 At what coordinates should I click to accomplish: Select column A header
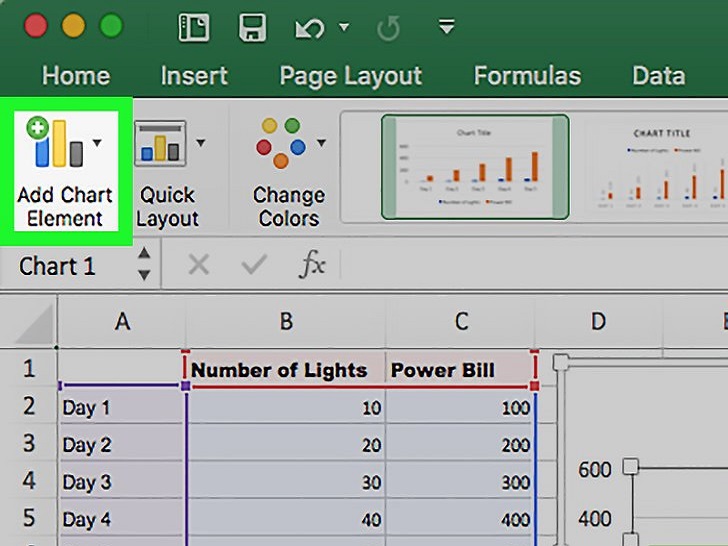pyautogui.click(x=122, y=321)
